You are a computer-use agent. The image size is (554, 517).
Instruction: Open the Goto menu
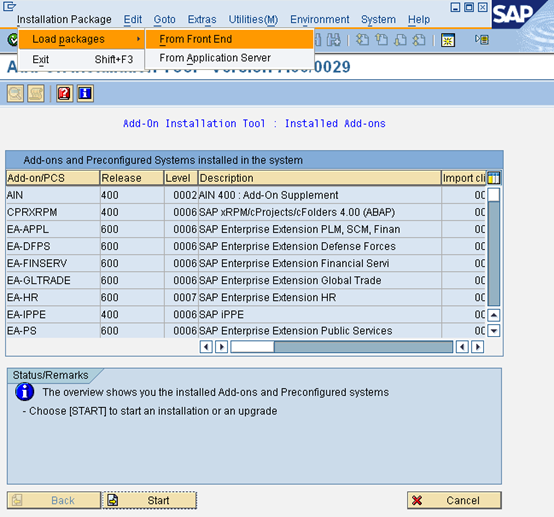click(x=165, y=19)
